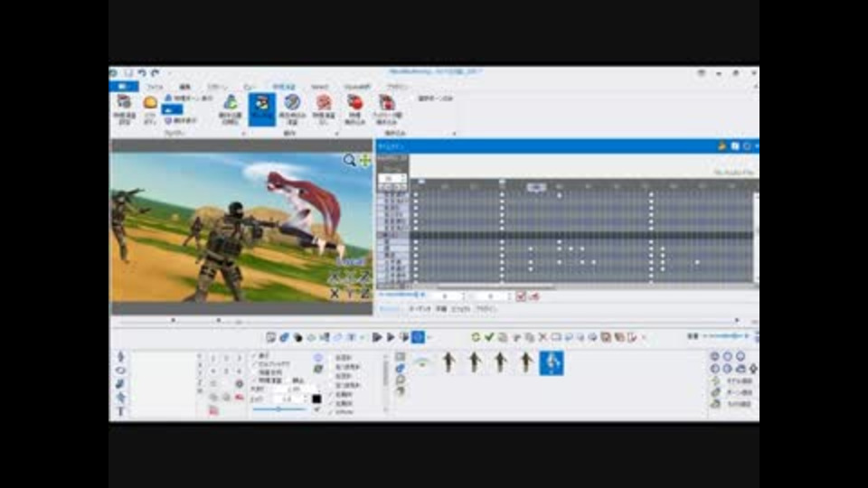Viewport: 868px width, 488px height.
Task: Open the dropdown arrow at edit toolbar end
Action: [644, 337]
